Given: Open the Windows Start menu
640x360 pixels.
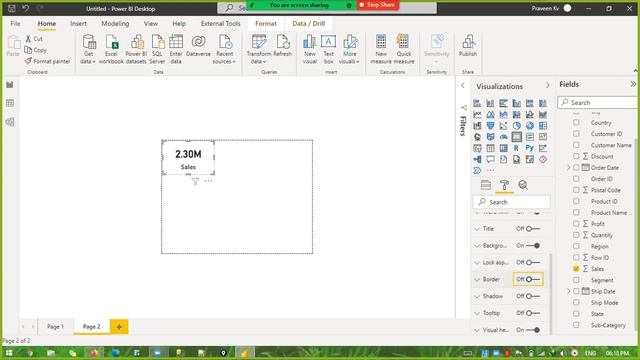Looking at the screenshot, I should (x=9, y=353).
